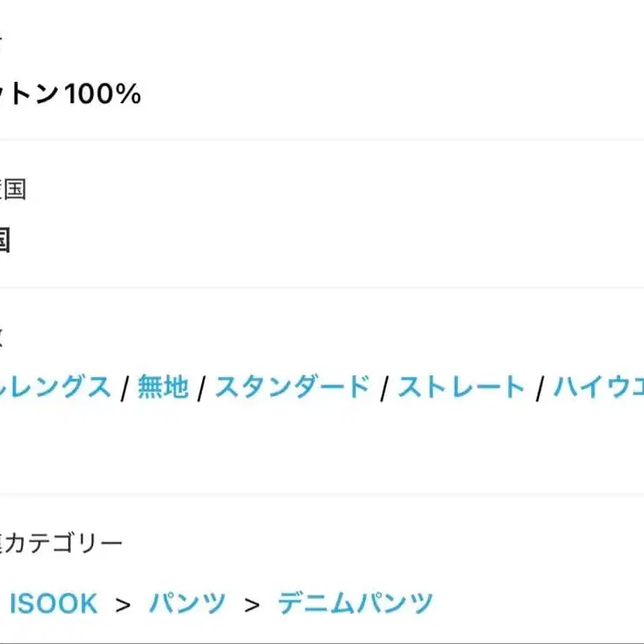Open the 無地 tag link
This screenshot has width=644, height=644.
[x=162, y=388]
